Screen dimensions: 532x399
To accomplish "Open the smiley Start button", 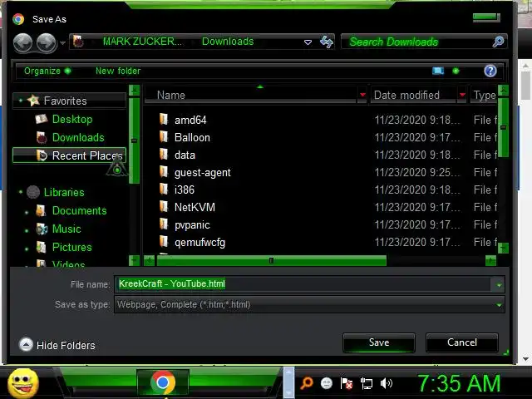I will (x=23, y=383).
